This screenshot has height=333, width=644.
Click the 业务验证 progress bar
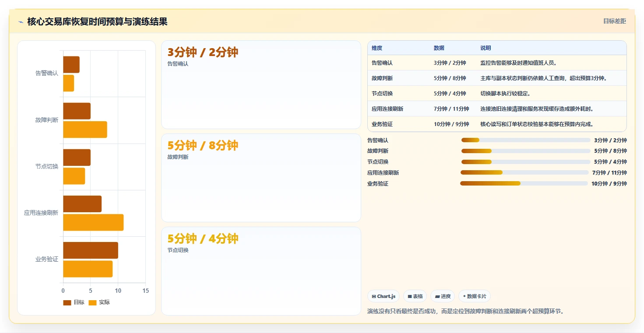coord(524,183)
